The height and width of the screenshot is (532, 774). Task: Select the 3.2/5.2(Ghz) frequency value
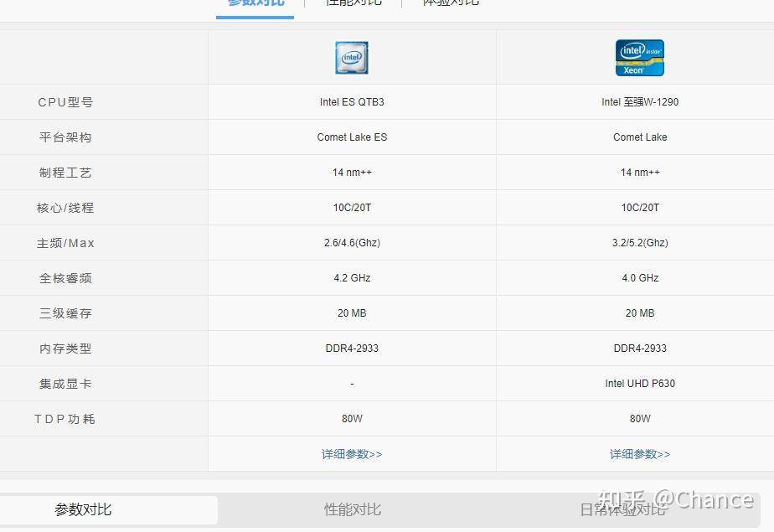(640, 243)
